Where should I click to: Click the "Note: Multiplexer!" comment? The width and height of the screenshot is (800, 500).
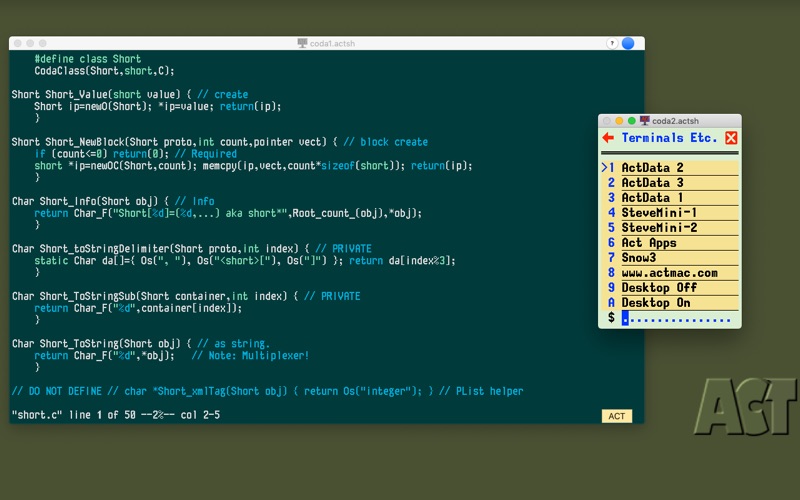click(250, 355)
